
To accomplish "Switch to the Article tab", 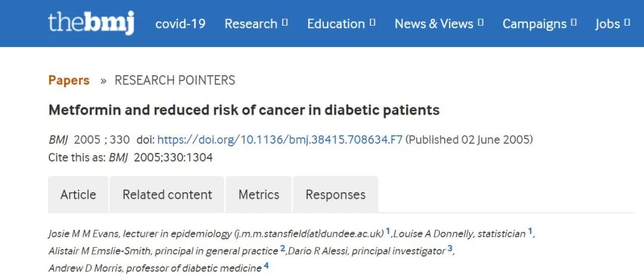I will point(78,195).
